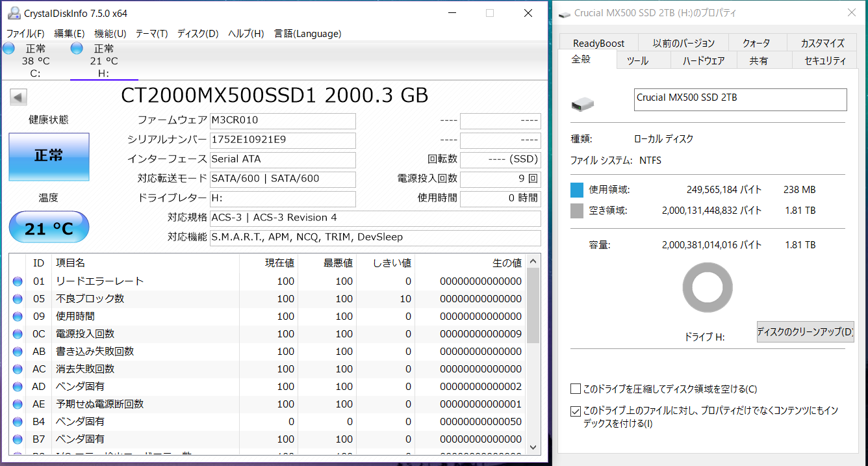Screen dimensions: 868x466
Task: Click the SMART list scrollbar thumb
Action: 533,305
